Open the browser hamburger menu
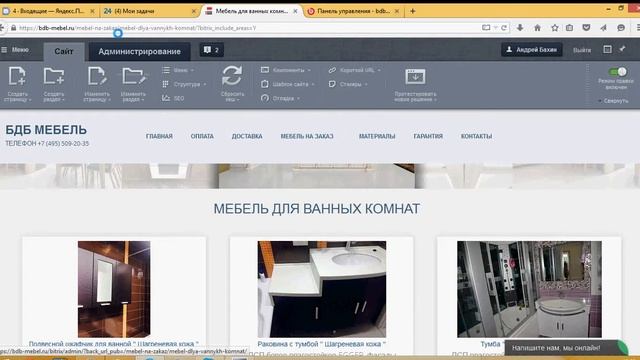 638,28
